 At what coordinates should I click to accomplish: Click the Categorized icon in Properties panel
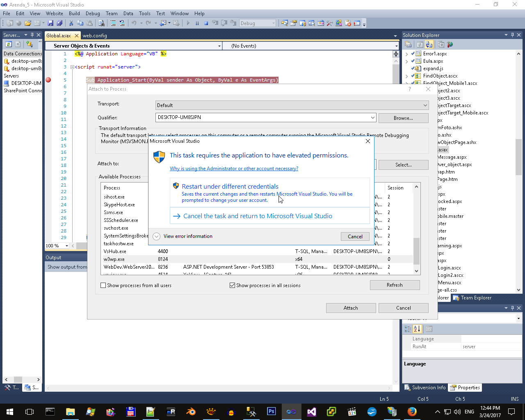point(408,329)
